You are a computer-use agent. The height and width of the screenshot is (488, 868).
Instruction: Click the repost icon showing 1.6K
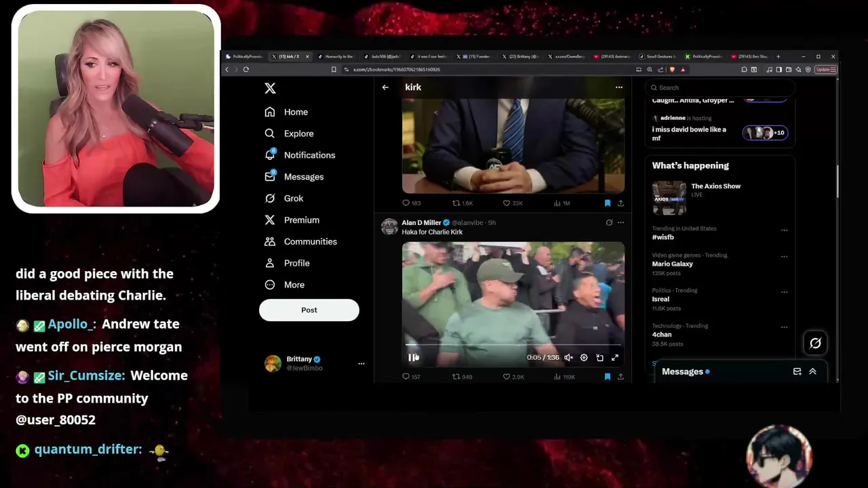[462, 203]
